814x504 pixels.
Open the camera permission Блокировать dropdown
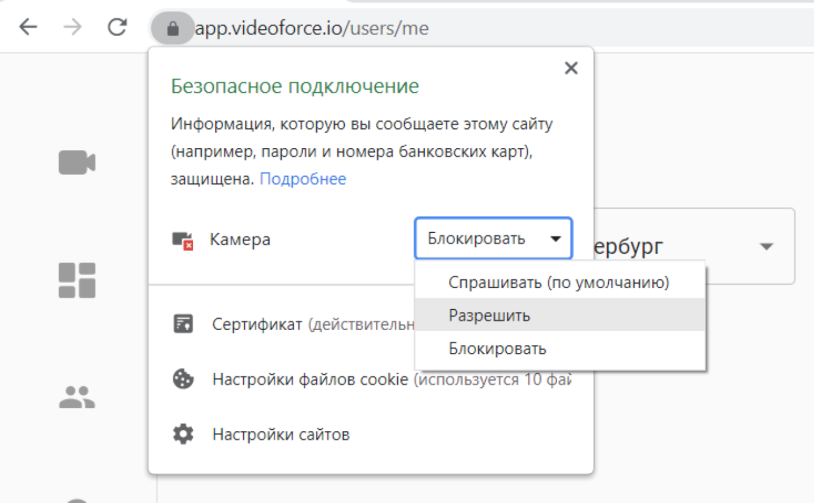tap(493, 238)
